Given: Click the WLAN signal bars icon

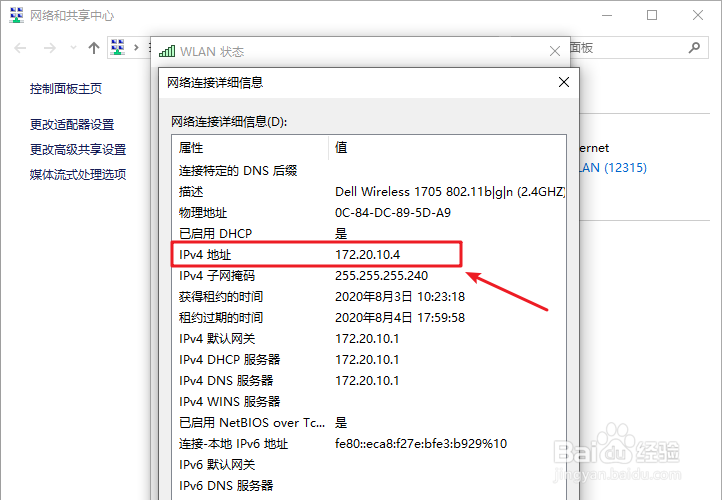Looking at the screenshot, I should tap(167, 51).
